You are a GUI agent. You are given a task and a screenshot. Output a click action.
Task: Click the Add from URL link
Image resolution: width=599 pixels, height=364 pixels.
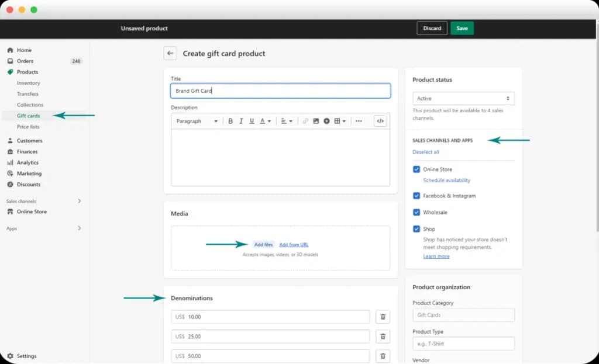[x=294, y=245]
